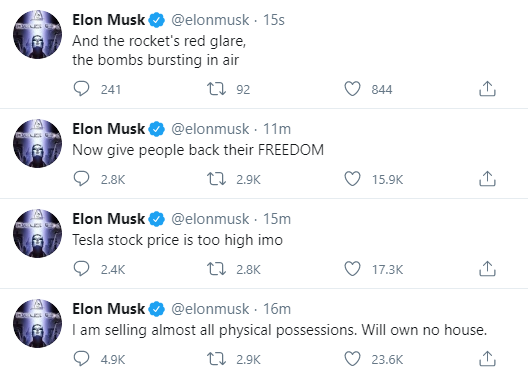This screenshot has width=528, height=376.
Task: Retweet the Tesla stock price tweet
Action: 216,269
